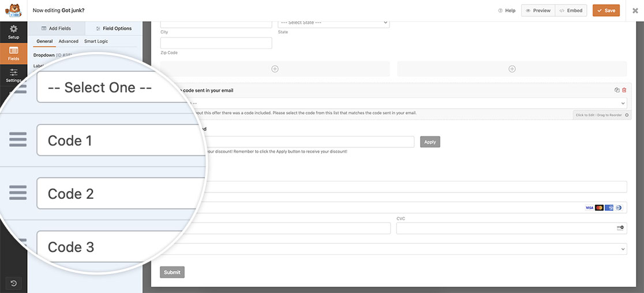This screenshot has width=644, height=293.
Task: Click the 'Zip Code' sublabel
Action: tap(169, 53)
